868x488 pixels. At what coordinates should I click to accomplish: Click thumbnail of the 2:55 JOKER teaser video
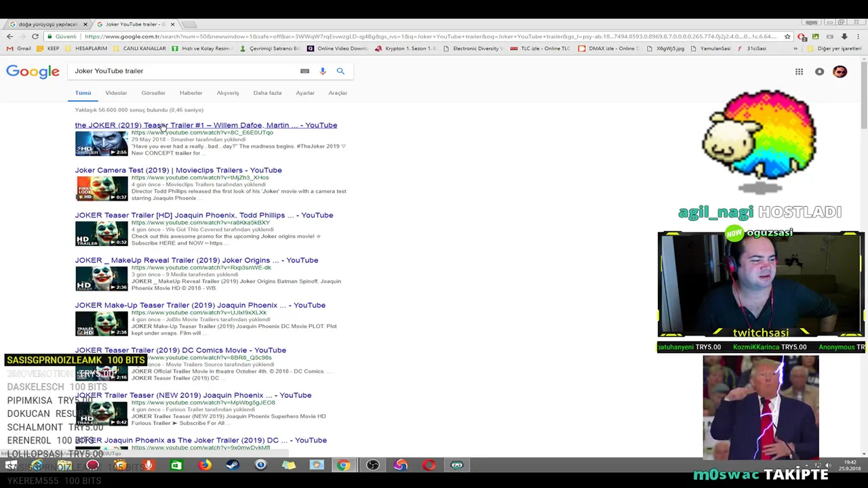pyautogui.click(x=101, y=144)
